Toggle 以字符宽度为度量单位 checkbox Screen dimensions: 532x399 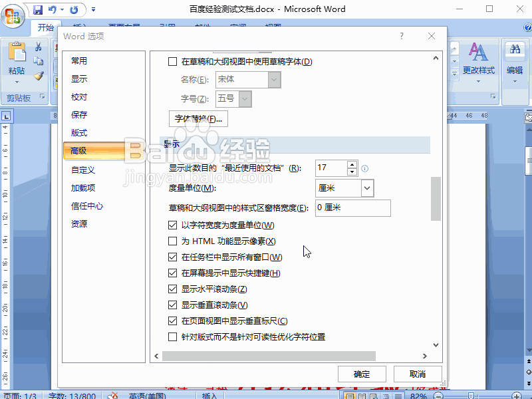(x=173, y=225)
